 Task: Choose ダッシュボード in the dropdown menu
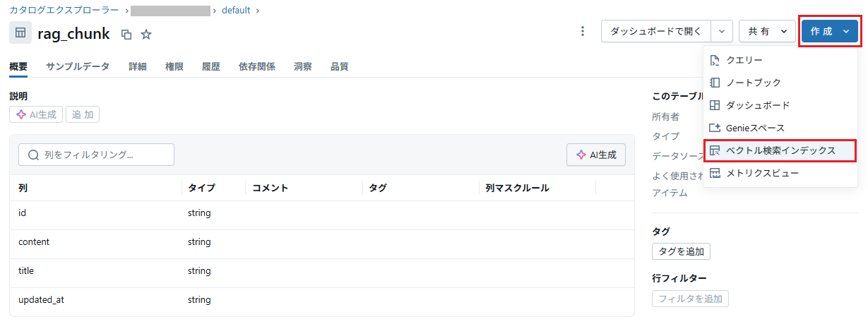point(757,105)
